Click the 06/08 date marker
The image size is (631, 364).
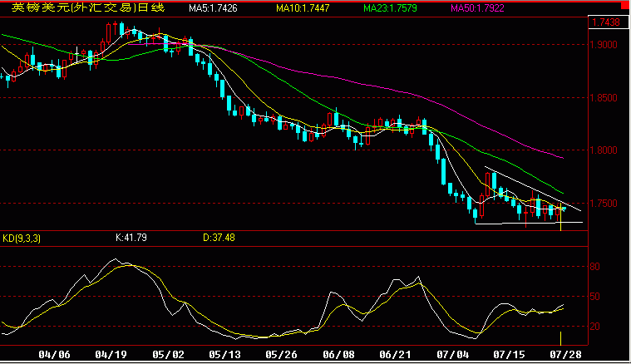338,355
